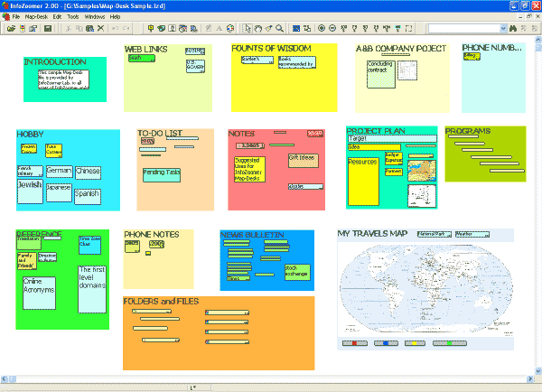Viewport: 542px width, 392px height.
Task: Search with the binoculars icon
Action: point(513,28)
